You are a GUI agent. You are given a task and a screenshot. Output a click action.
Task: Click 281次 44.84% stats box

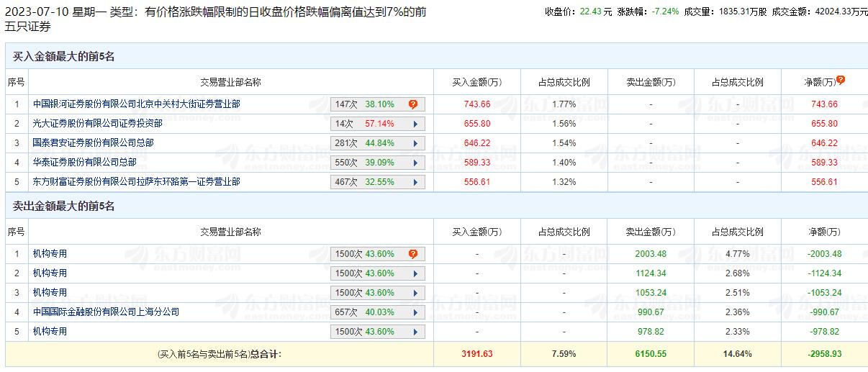coord(378,143)
